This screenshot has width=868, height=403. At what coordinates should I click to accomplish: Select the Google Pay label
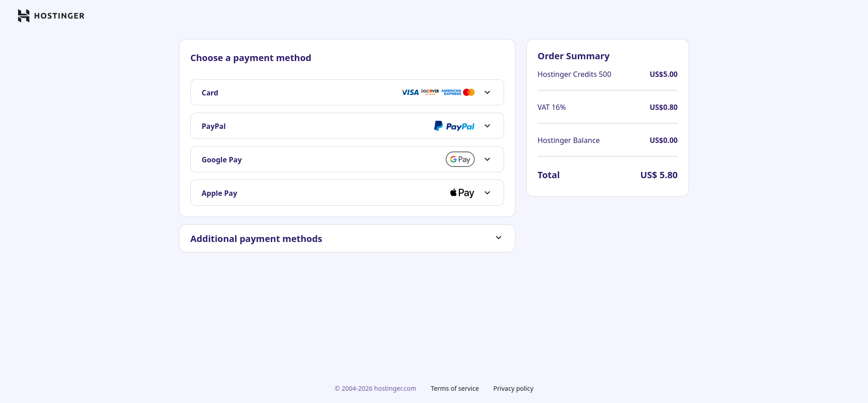click(x=222, y=160)
